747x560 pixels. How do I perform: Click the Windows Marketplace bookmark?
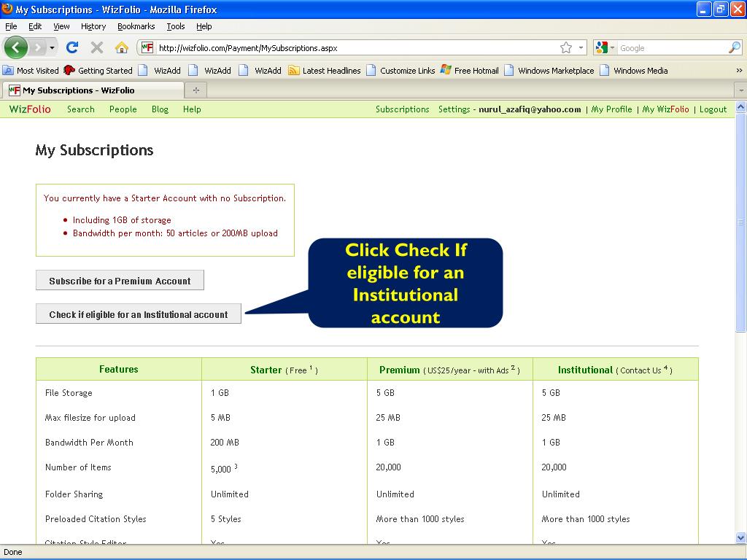coord(549,71)
